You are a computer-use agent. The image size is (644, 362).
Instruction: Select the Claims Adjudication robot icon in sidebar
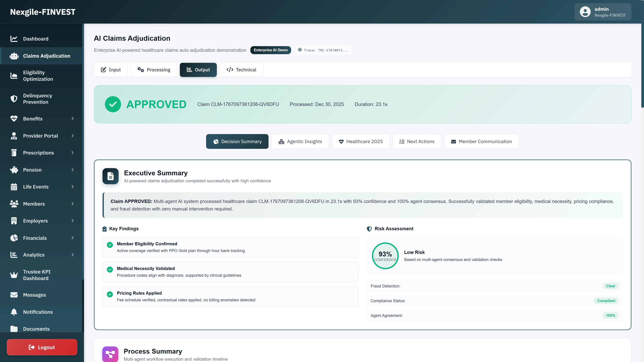point(14,56)
